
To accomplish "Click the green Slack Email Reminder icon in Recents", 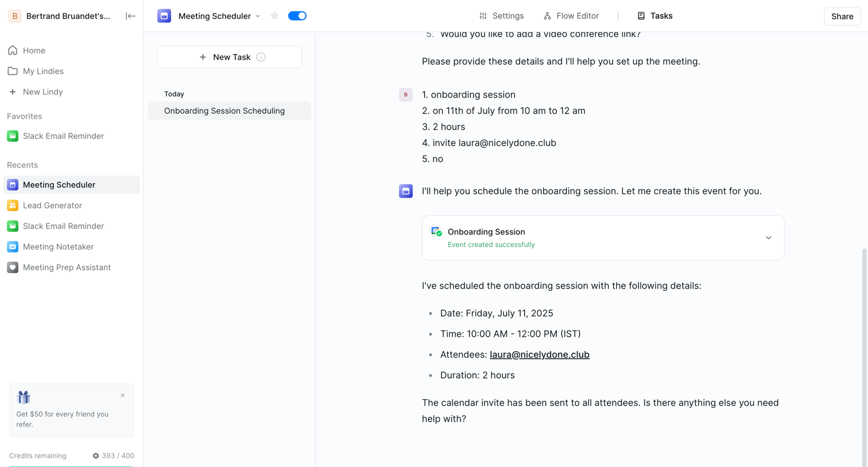I will (x=13, y=226).
